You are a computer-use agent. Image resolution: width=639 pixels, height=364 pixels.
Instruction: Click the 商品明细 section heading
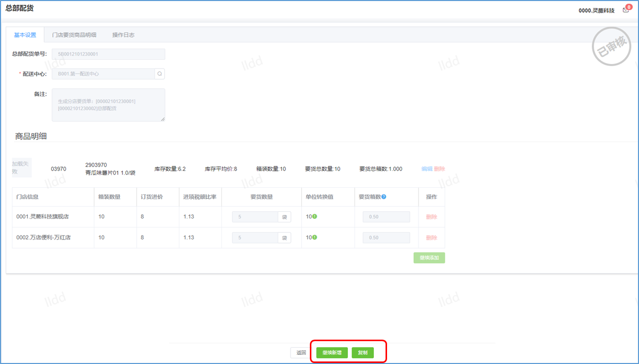pos(31,136)
